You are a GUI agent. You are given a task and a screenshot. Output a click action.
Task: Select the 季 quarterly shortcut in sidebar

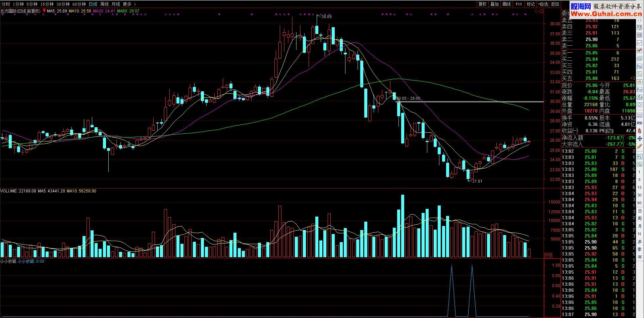point(640,249)
